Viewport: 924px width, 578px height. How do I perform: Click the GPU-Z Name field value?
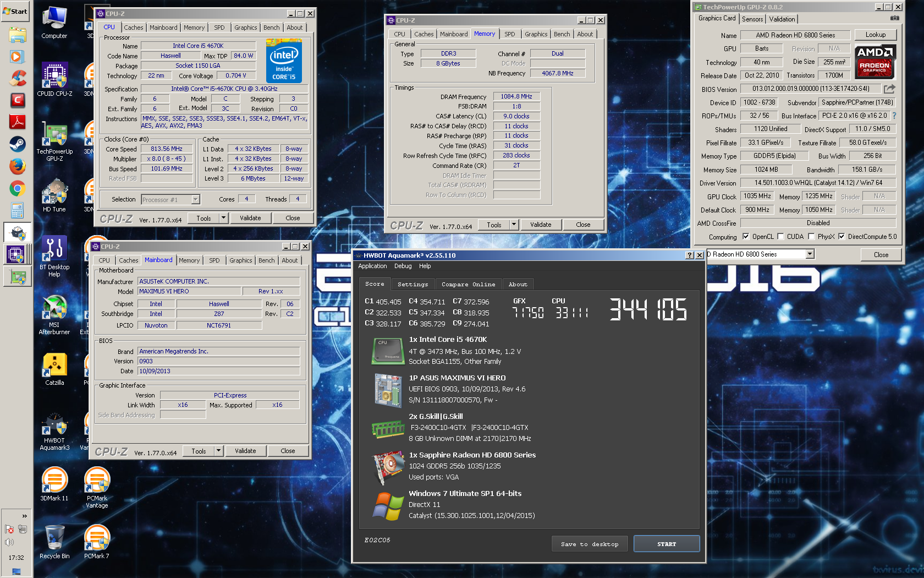point(795,35)
